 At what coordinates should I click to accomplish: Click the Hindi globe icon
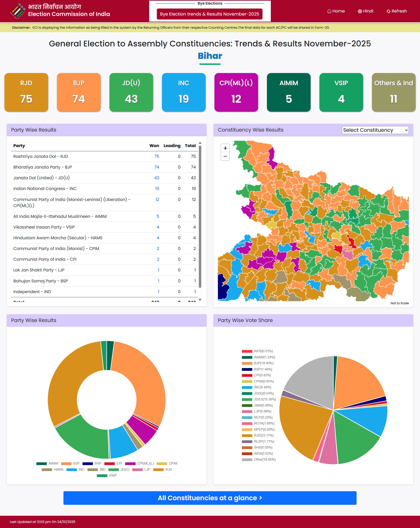(360, 11)
